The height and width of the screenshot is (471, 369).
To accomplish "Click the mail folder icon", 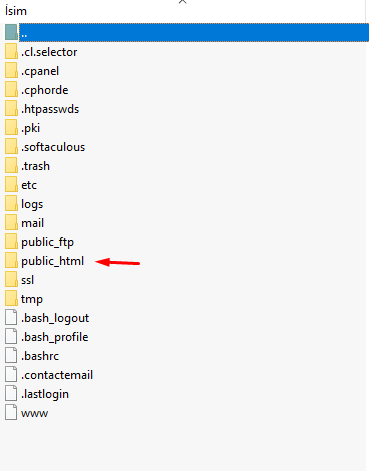I will [x=11, y=223].
